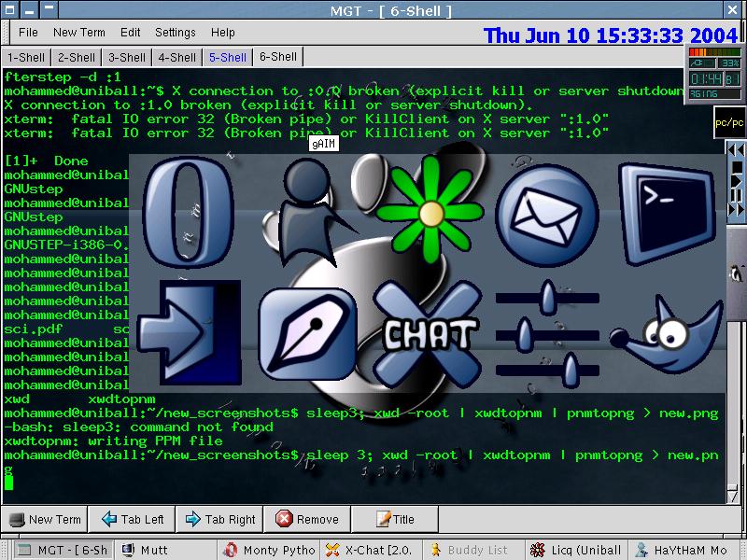The height and width of the screenshot is (560, 747).
Task: Switch to the 3-Shell tab
Action: pyautogui.click(x=126, y=57)
